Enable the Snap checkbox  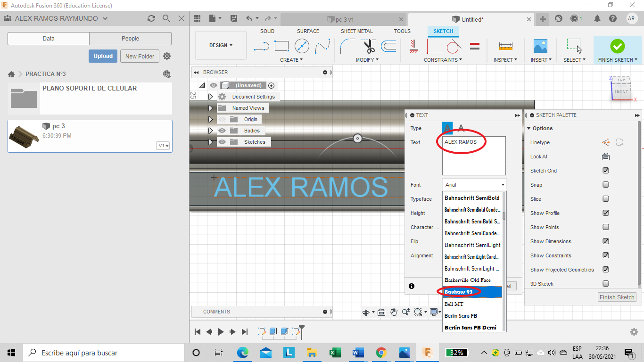tap(606, 185)
